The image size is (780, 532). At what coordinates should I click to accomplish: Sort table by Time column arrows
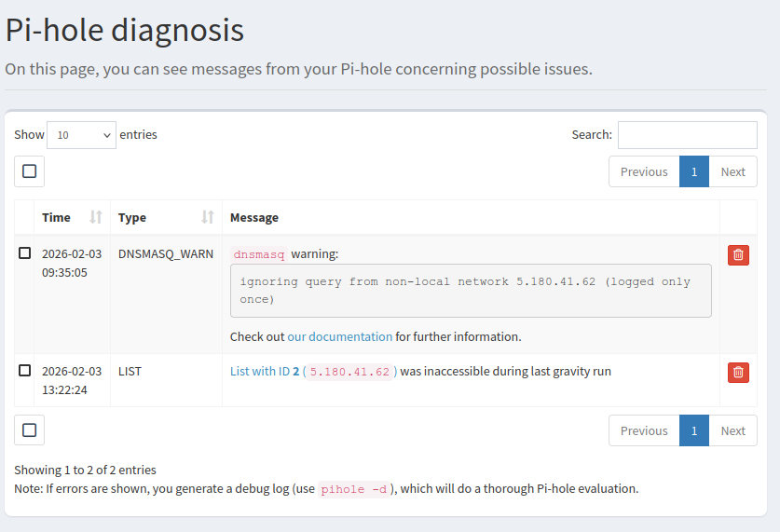point(96,217)
